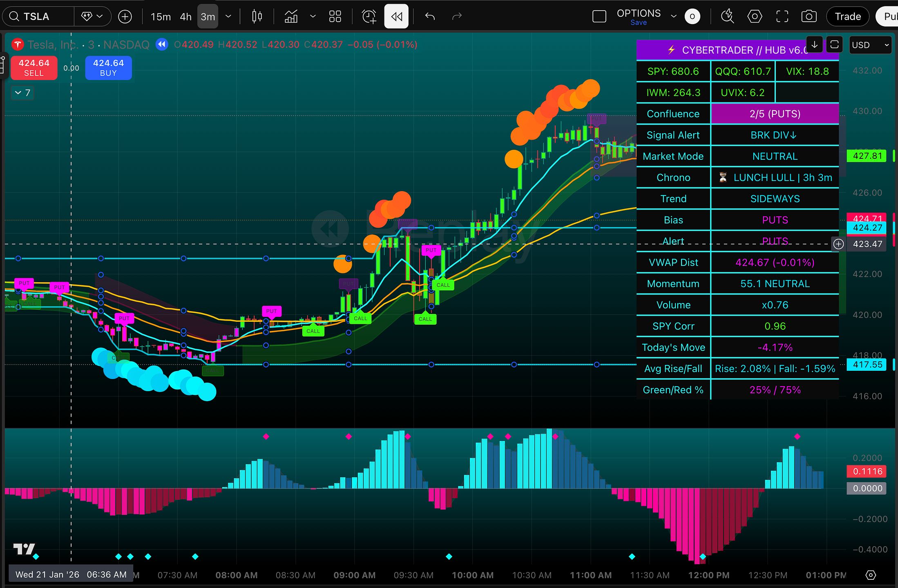The width and height of the screenshot is (898, 588).
Task: Click the undo arrow
Action: click(430, 16)
